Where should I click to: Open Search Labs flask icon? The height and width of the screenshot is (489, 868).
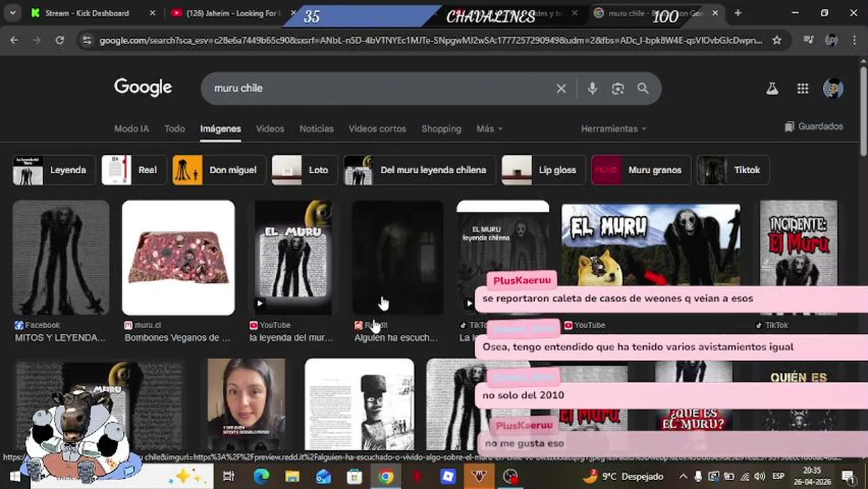772,88
